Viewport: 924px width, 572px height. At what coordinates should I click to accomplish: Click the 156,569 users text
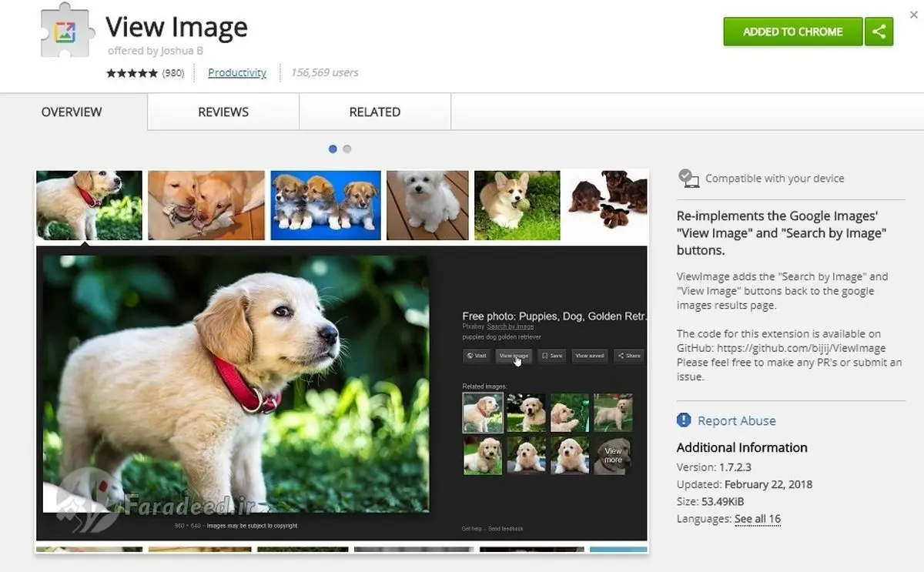[x=324, y=72]
